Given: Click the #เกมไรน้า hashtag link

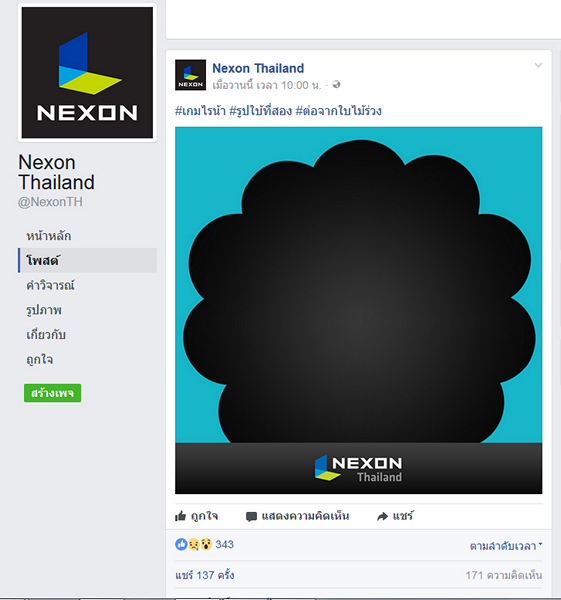Looking at the screenshot, I should 200,111.
